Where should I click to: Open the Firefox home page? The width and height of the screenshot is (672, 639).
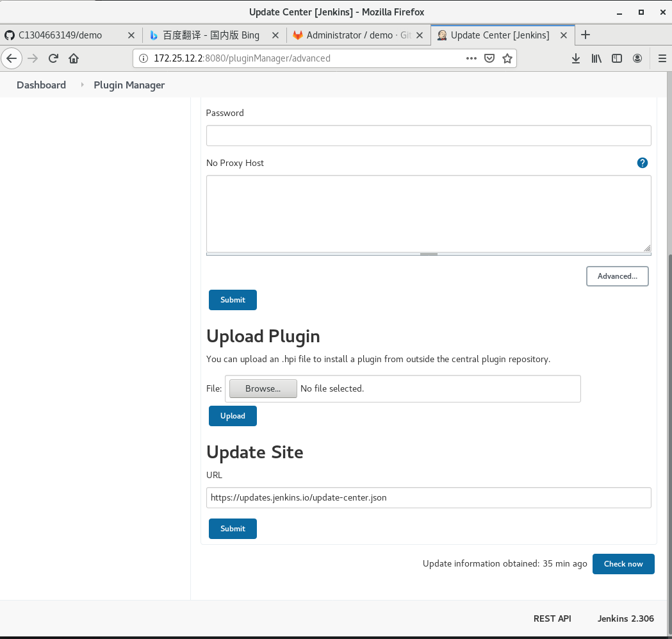tap(74, 58)
